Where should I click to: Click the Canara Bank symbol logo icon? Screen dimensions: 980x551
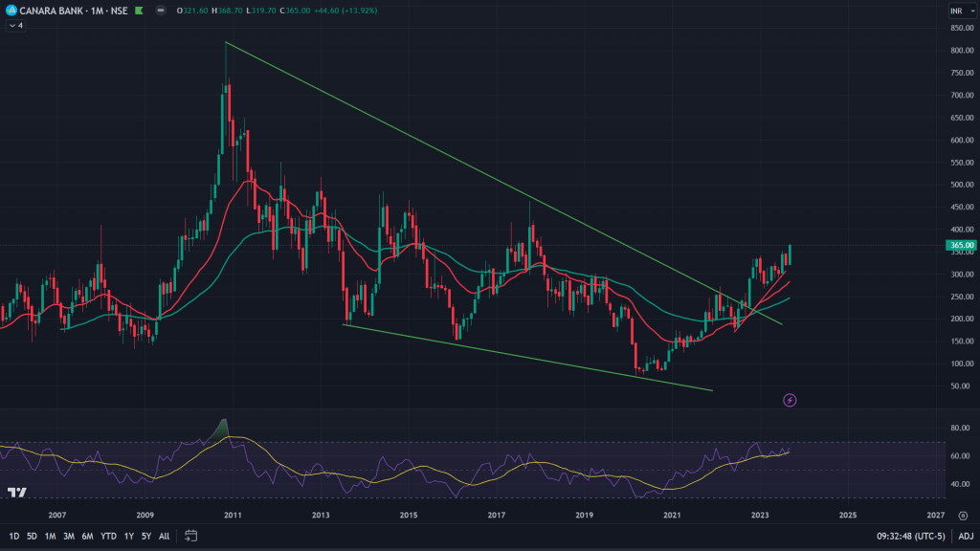[11, 11]
